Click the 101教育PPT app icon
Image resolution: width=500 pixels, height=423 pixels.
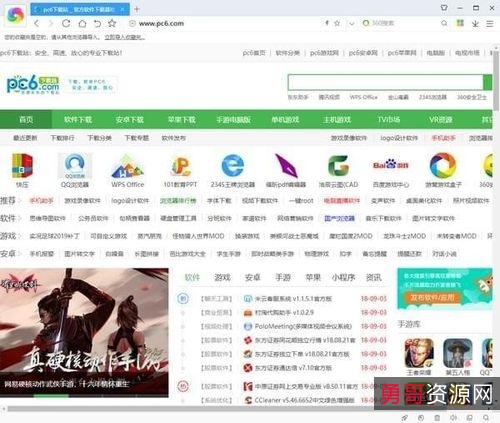(180, 166)
